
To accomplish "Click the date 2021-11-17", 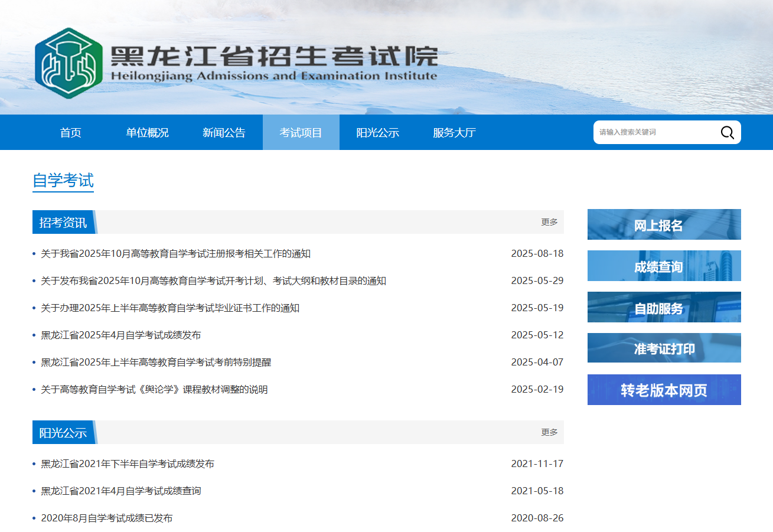I will coord(537,464).
